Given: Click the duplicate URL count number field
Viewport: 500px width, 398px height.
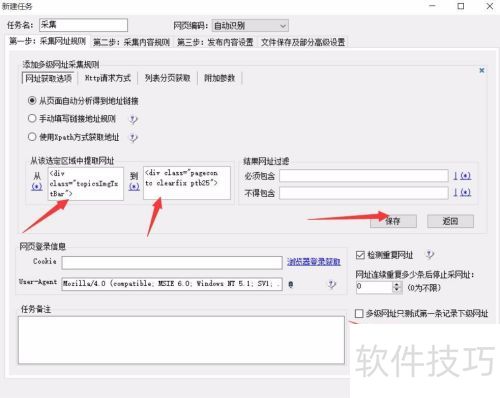Looking at the screenshot, I should (374, 287).
